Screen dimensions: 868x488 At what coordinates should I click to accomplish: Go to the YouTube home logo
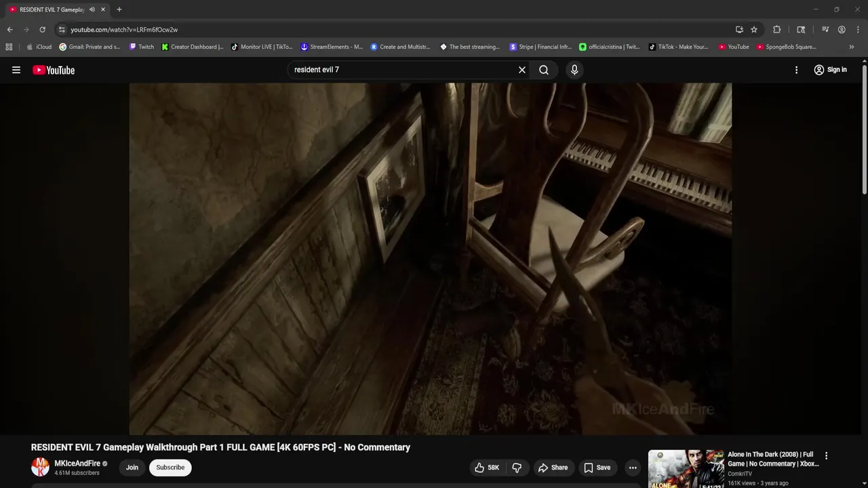click(54, 70)
